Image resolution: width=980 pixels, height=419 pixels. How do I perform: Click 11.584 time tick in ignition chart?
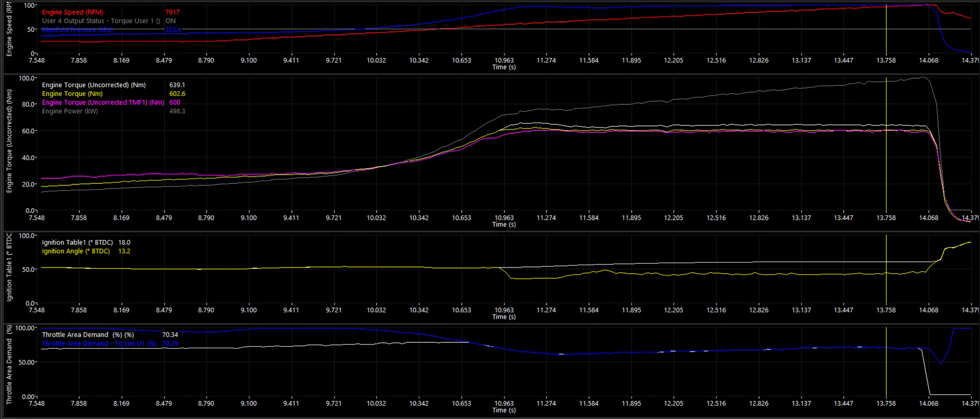pos(588,310)
